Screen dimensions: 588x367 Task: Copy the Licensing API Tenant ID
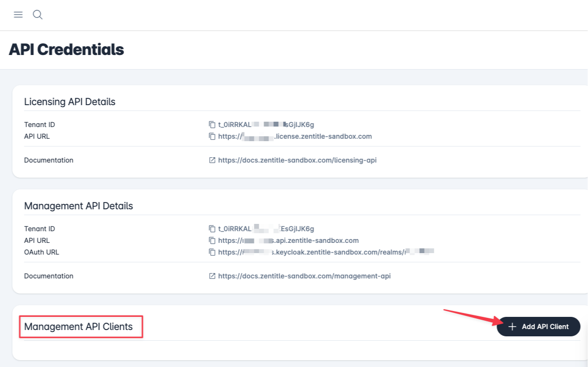[x=212, y=125]
